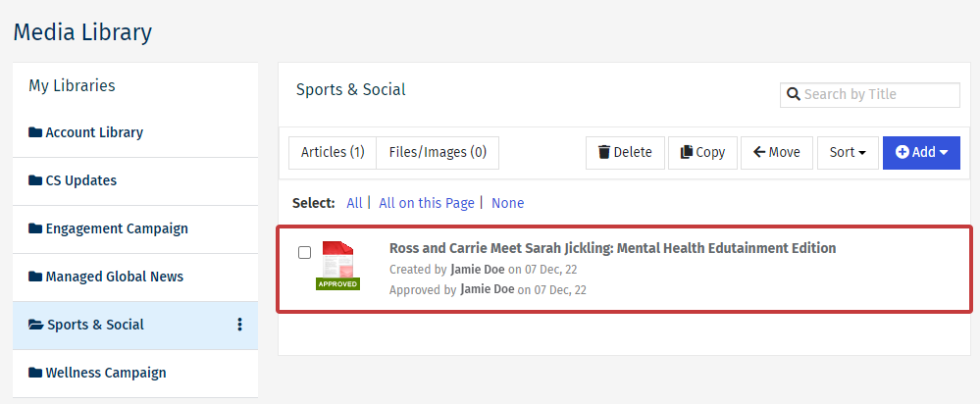Click the Copy documents button
This screenshot has height=404, width=980.
point(702,152)
